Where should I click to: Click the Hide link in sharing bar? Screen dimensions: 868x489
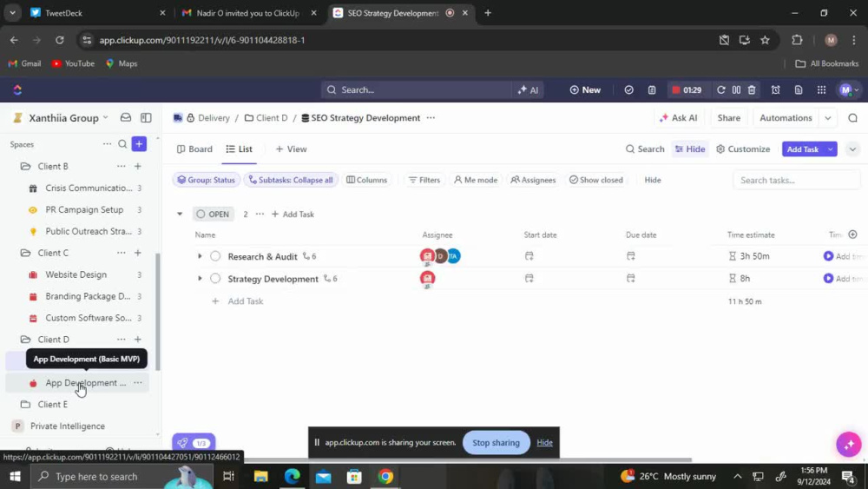click(545, 442)
